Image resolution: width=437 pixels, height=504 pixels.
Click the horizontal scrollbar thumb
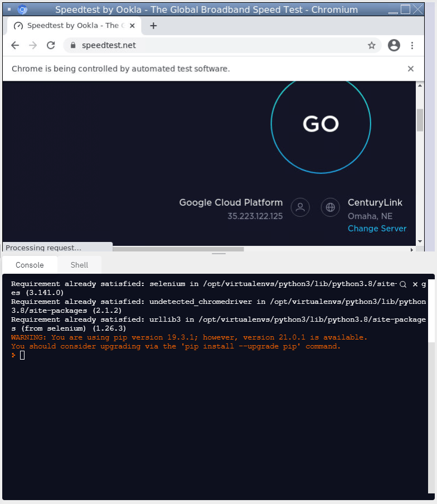click(178, 249)
